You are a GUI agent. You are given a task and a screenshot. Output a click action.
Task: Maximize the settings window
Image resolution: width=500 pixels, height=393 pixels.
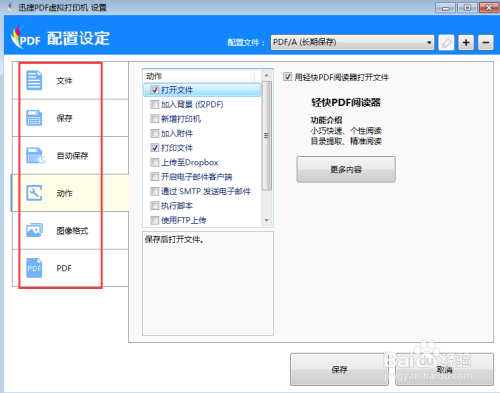point(467,8)
